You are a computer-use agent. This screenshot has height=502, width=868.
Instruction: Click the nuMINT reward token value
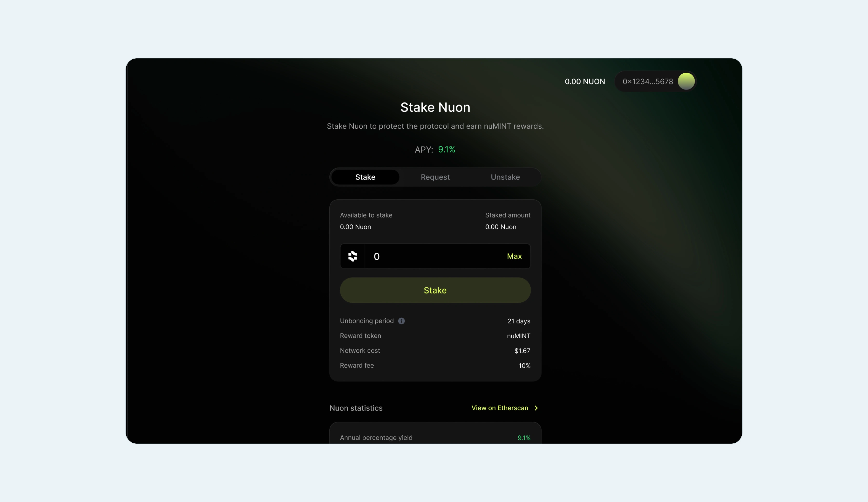519,336
